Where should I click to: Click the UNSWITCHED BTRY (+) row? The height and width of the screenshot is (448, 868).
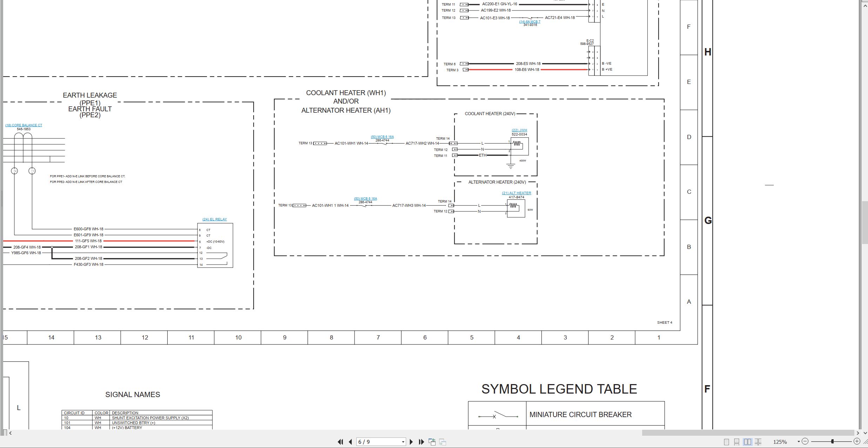tap(137, 423)
